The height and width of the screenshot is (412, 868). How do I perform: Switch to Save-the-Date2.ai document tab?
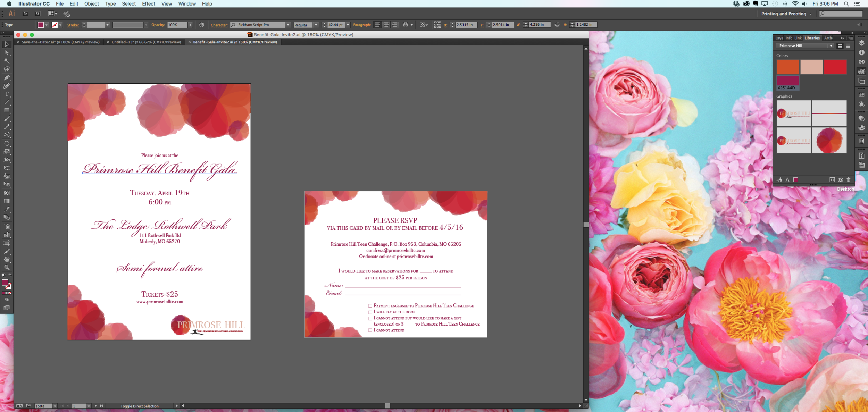(x=60, y=42)
